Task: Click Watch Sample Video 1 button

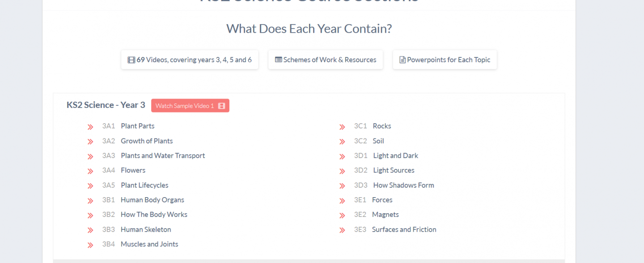Action: pyautogui.click(x=190, y=106)
